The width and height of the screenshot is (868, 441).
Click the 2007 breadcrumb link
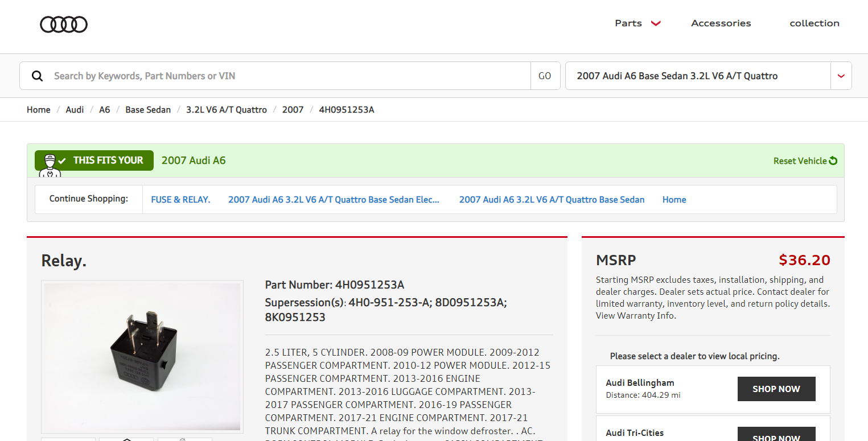[293, 109]
